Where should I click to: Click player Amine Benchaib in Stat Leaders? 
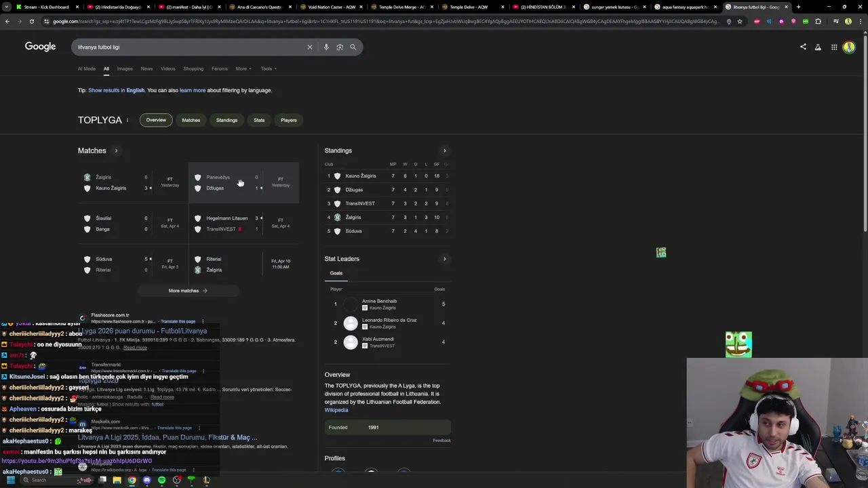(x=387, y=304)
